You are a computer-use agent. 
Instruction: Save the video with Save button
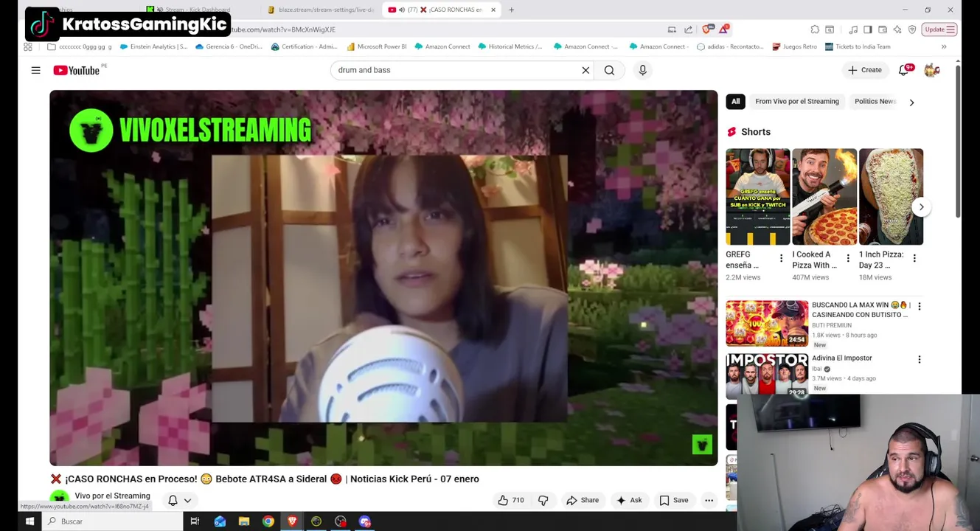(x=675, y=500)
